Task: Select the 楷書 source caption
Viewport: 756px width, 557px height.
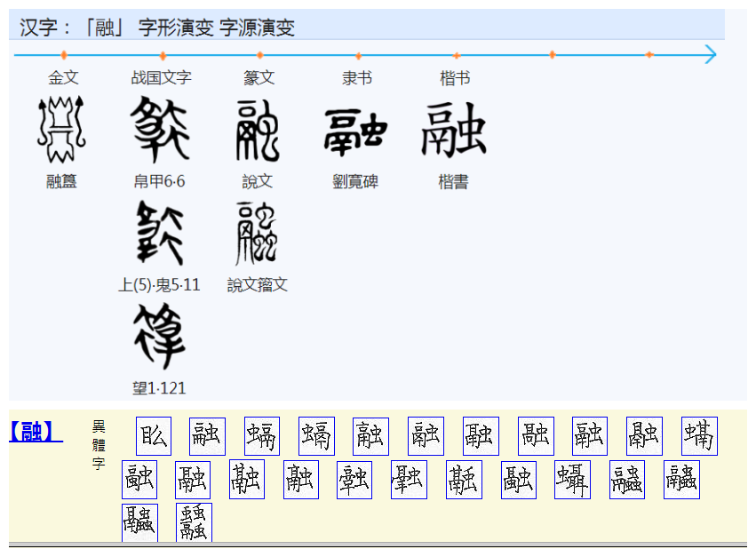Action: click(x=453, y=182)
